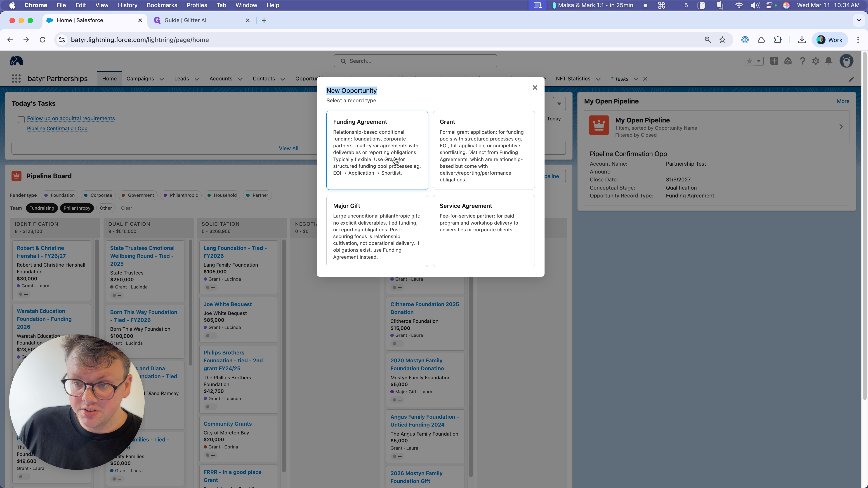Viewport: 868px width, 488px height.
Task: Expand the Campaigns tab dropdown
Action: click(162, 79)
